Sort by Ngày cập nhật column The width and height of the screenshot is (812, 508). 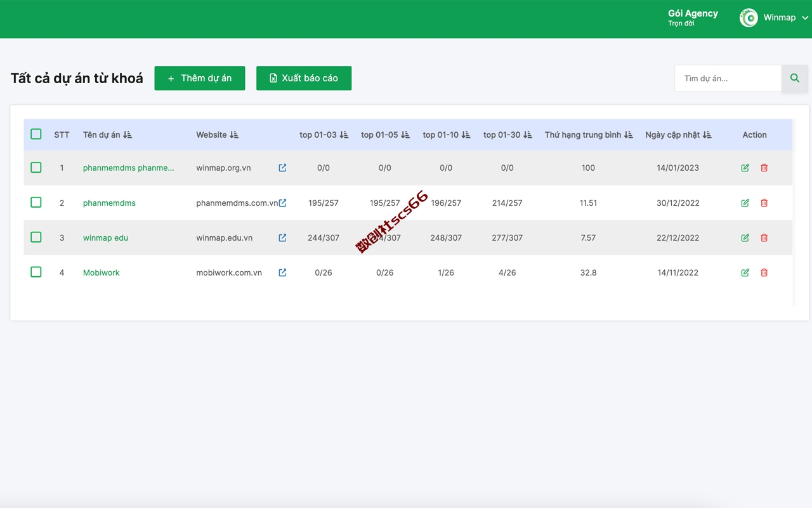pos(707,135)
